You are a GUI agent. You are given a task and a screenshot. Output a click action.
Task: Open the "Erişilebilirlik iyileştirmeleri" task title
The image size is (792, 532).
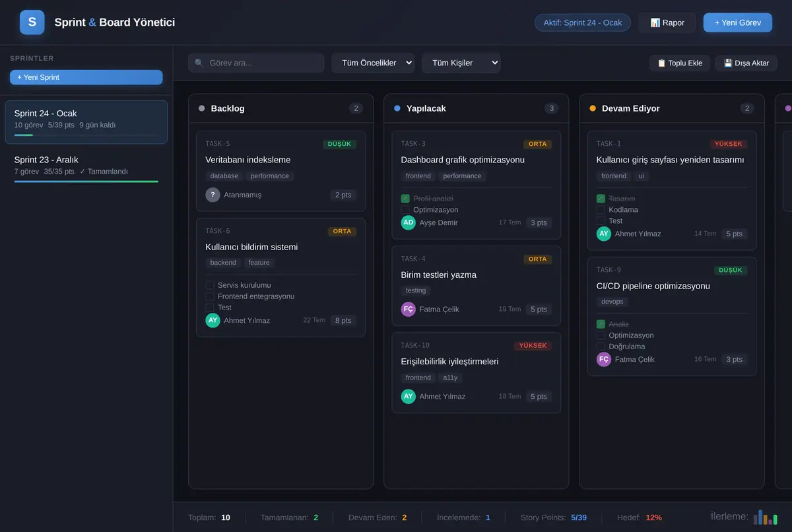[450, 361]
